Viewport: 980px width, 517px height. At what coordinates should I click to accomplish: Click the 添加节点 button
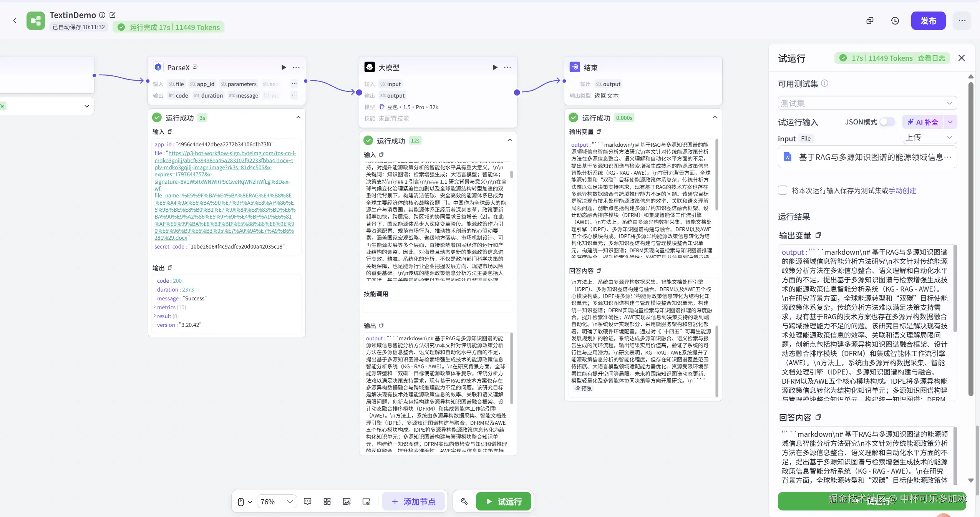tap(414, 501)
